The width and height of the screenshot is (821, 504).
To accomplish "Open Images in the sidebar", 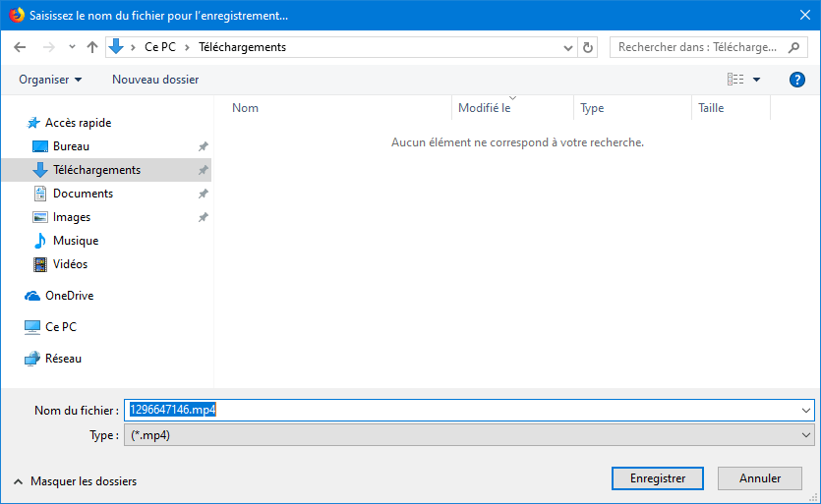I will pos(72,217).
